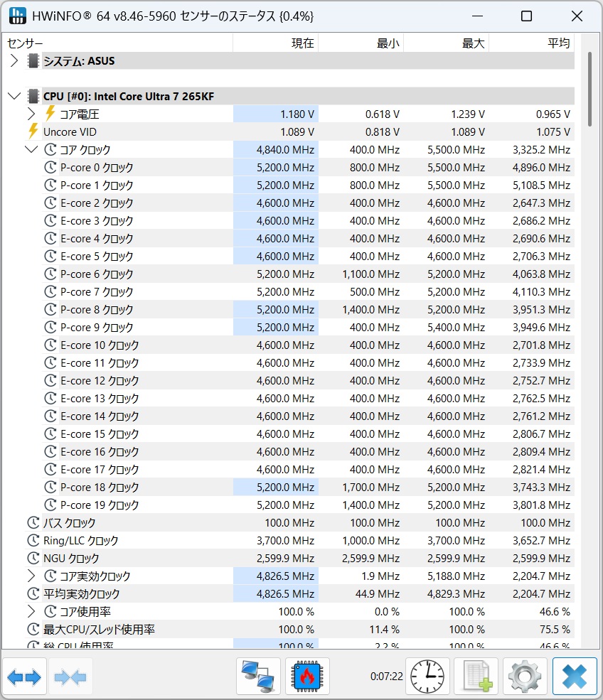Click the expand layout blue arrows button
Image resolution: width=603 pixels, height=700 pixels.
click(25, 677)
